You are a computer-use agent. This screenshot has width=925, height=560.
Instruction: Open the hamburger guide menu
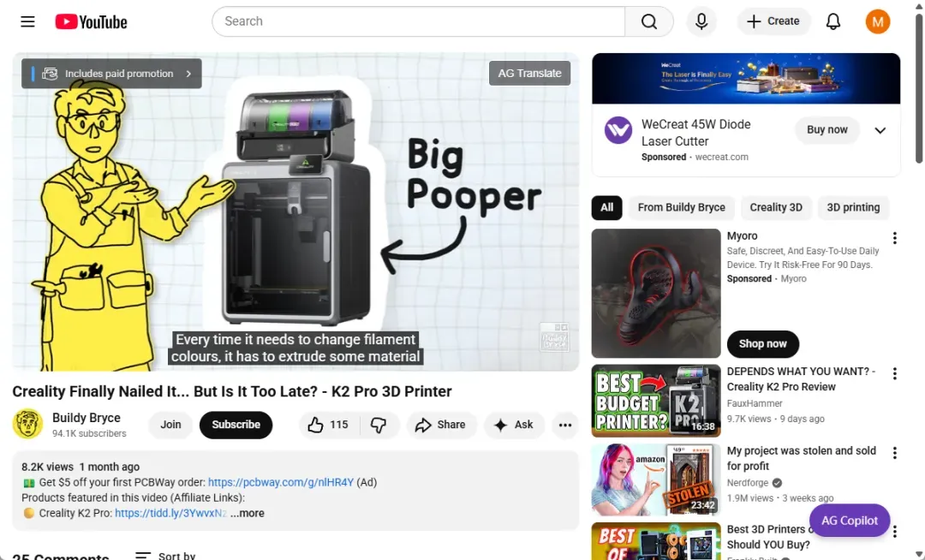[x=27, y=21]
